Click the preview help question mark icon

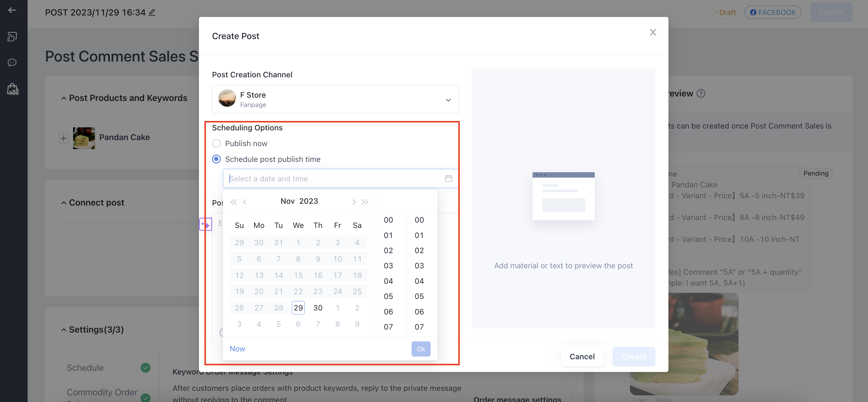click(x=701, y=93)
